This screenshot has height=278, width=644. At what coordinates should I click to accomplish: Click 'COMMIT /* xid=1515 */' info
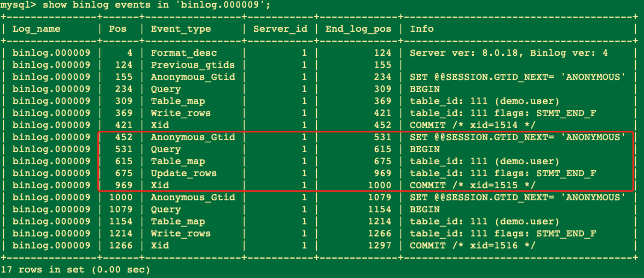473,185
